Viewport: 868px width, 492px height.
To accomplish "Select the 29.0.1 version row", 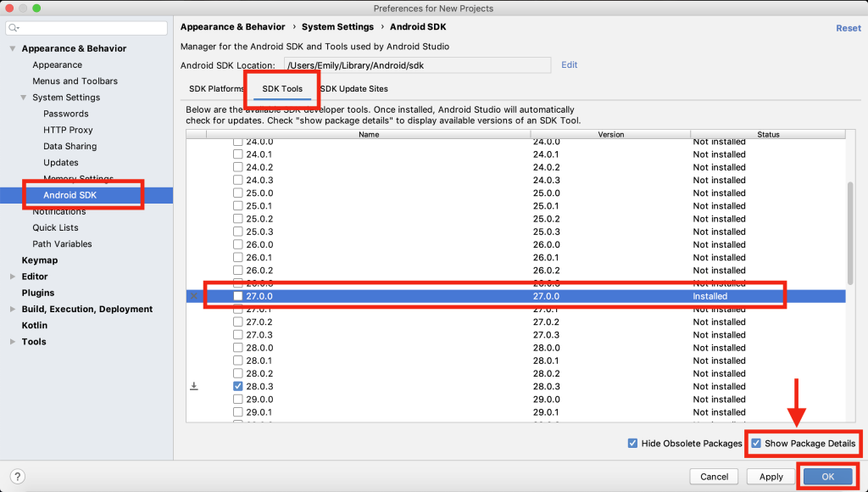I will [x=516, y=412].
